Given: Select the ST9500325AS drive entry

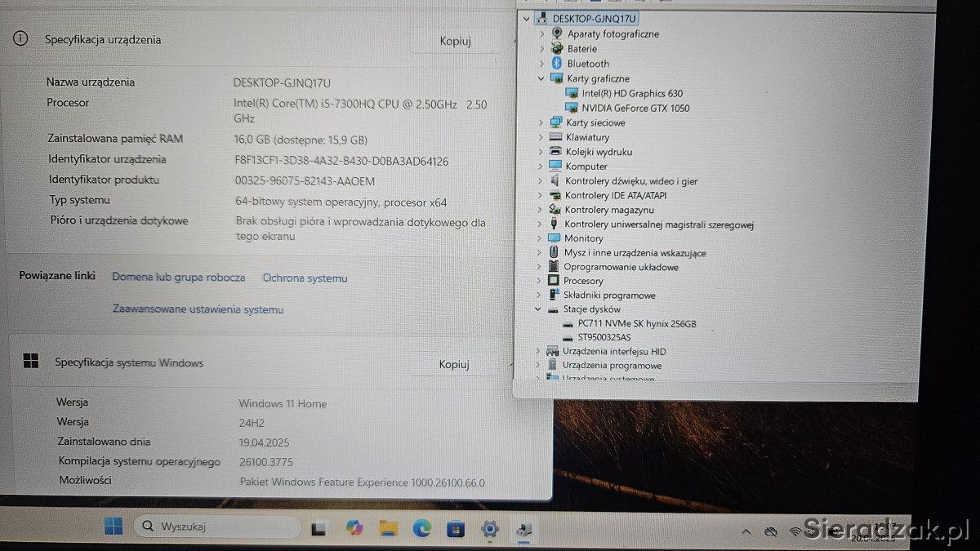Looking at the screenshot, I should (x=604, y=337).
